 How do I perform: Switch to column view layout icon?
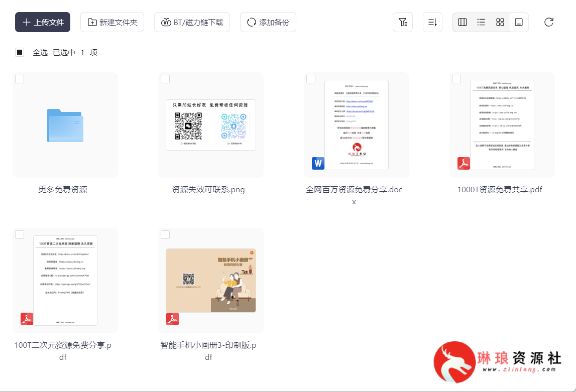pos(463,22)
